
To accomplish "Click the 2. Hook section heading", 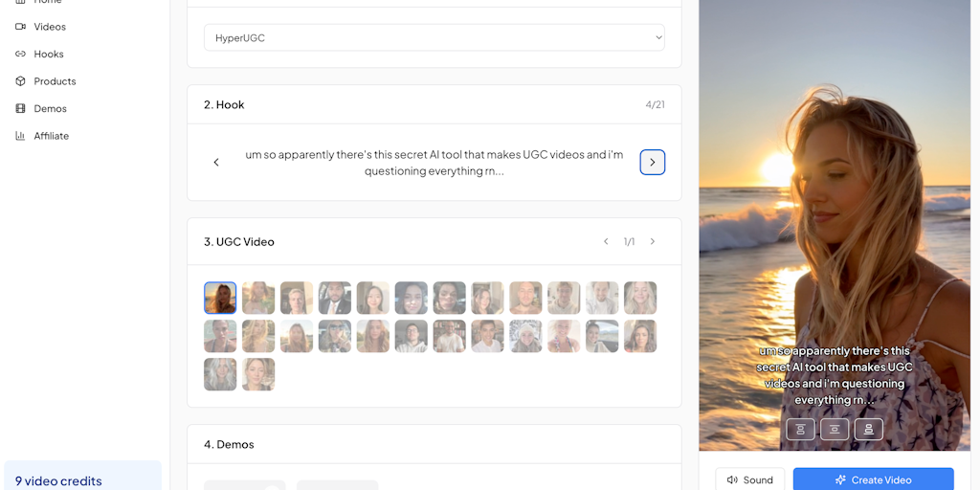I will pyautogui.click(x=224, y=105).
